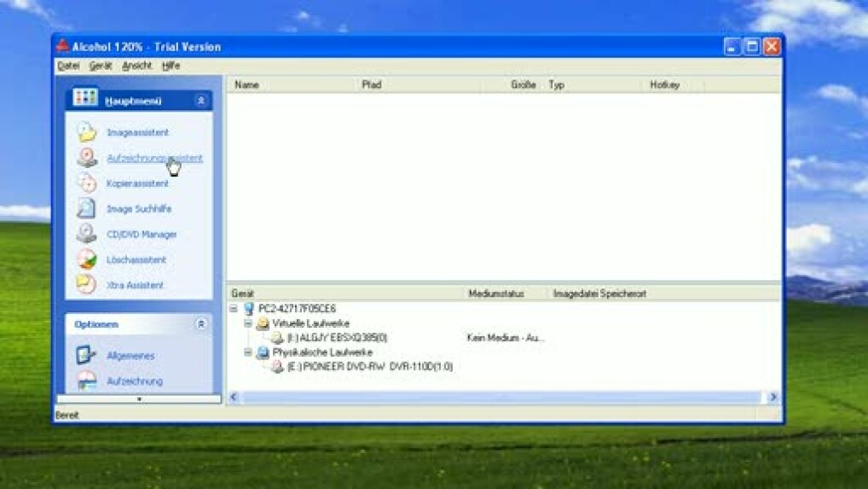868x489 pixels.
Task: Collapse the PC2-42717F05CE6 tree node
Action: (x=234, y=309)
